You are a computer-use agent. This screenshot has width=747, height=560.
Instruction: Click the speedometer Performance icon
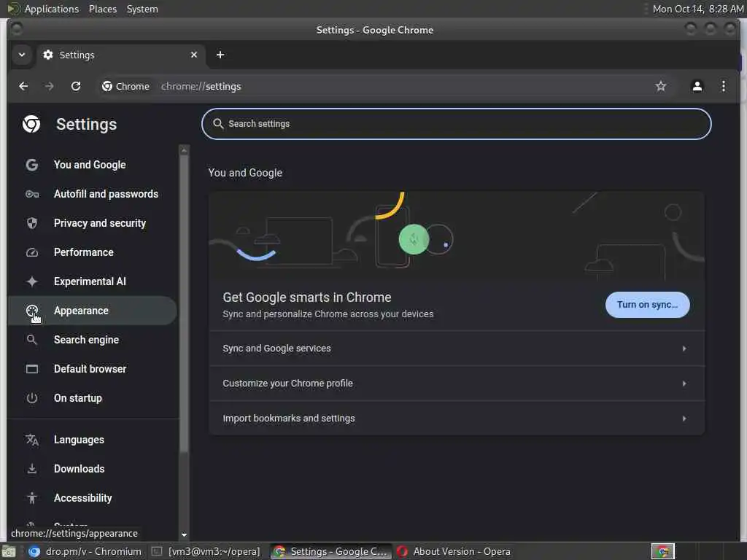(x=32, y=252)
